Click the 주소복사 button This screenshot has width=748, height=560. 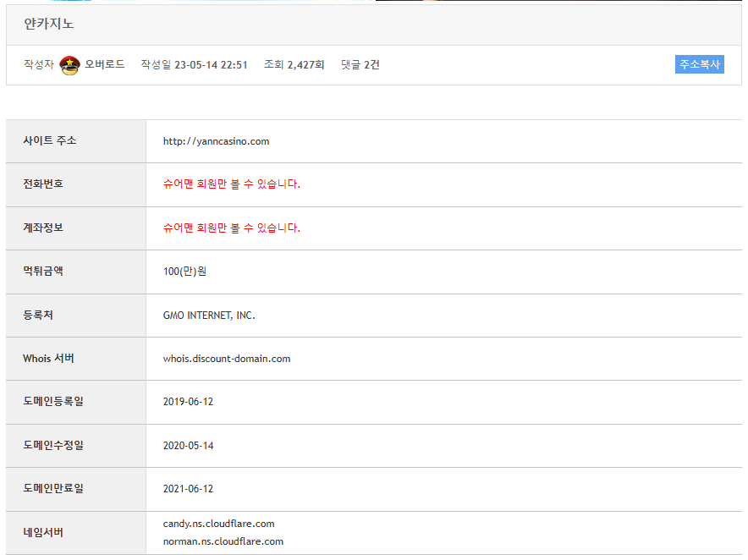pyautogui.click(x=699, y=64)
